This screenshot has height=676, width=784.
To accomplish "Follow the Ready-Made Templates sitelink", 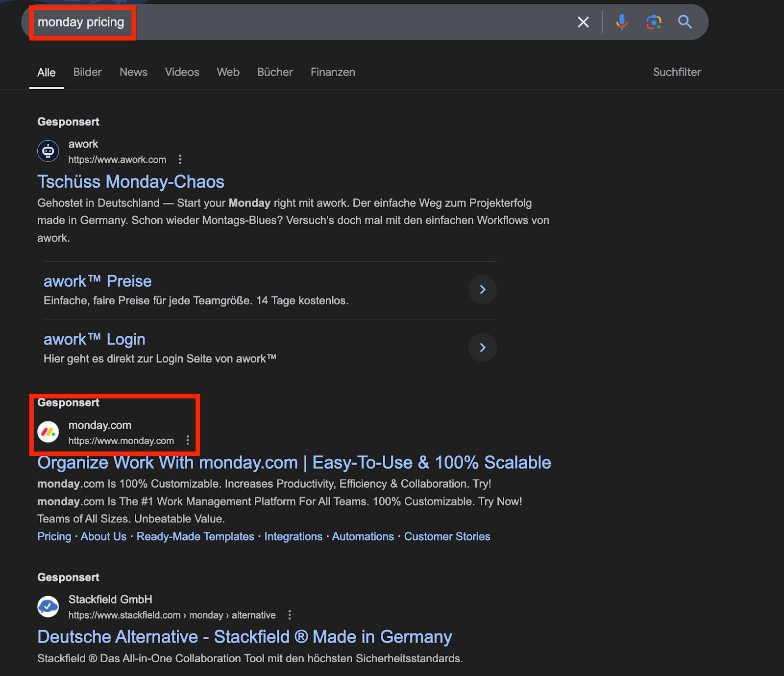I will click(196, 536).
